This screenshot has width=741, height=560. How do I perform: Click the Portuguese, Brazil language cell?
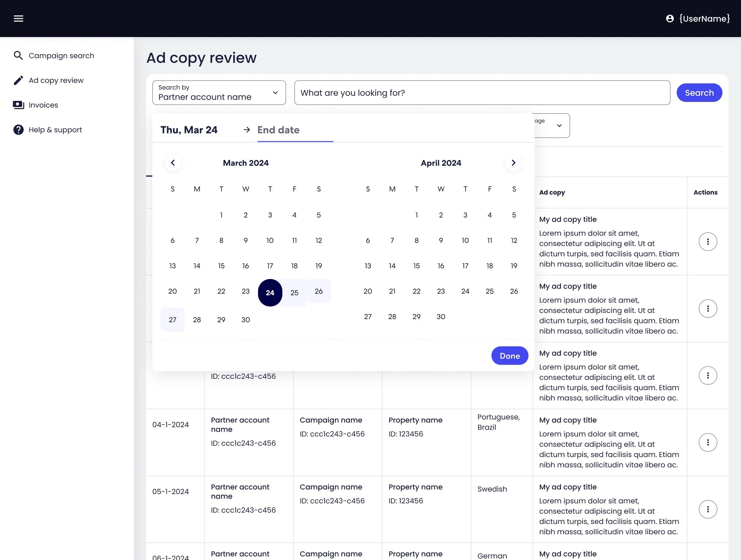tap(498, 422)
